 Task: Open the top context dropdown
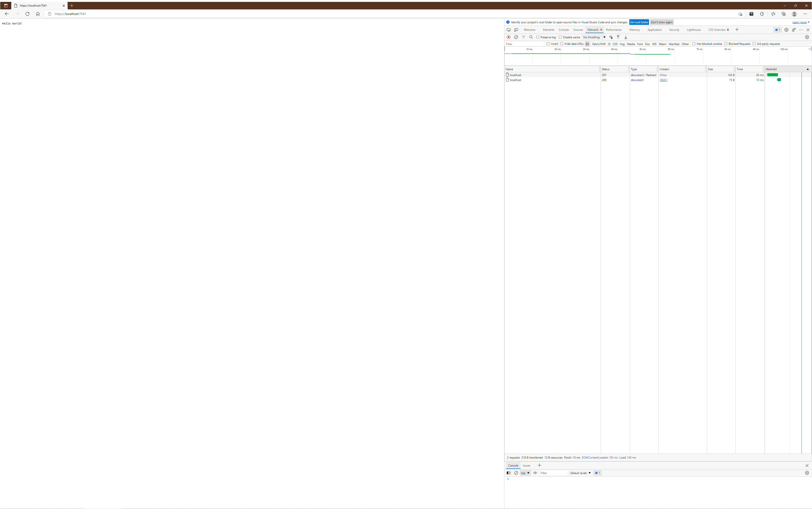[x=525, y=473]
